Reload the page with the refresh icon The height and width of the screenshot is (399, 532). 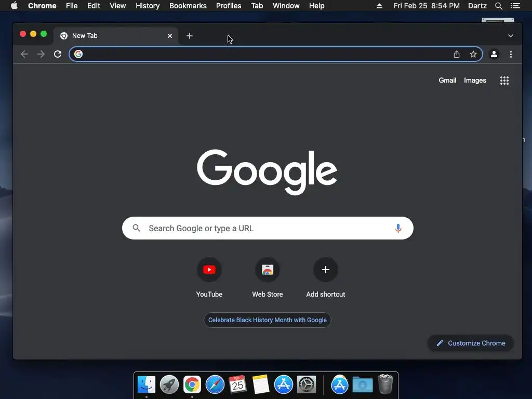[58, 54]
